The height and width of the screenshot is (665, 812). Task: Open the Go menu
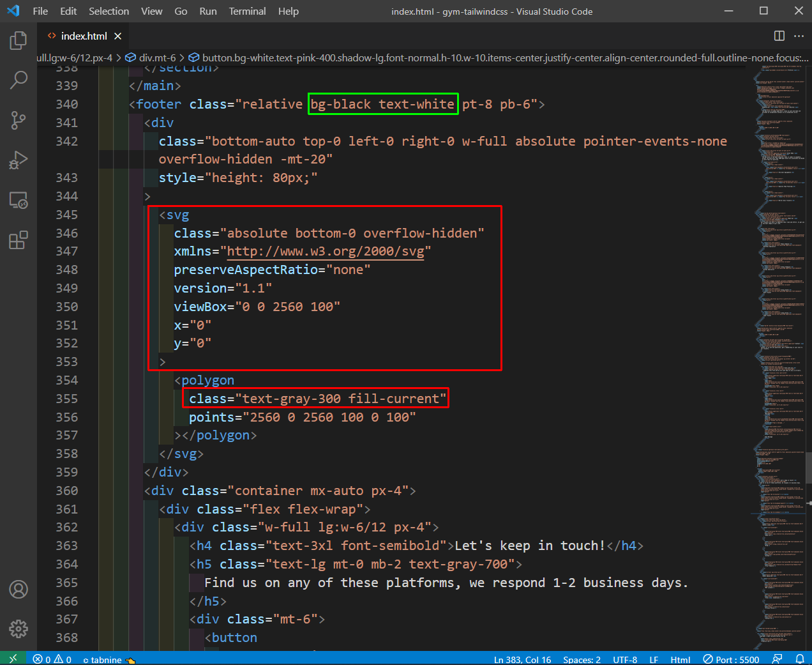181,11
